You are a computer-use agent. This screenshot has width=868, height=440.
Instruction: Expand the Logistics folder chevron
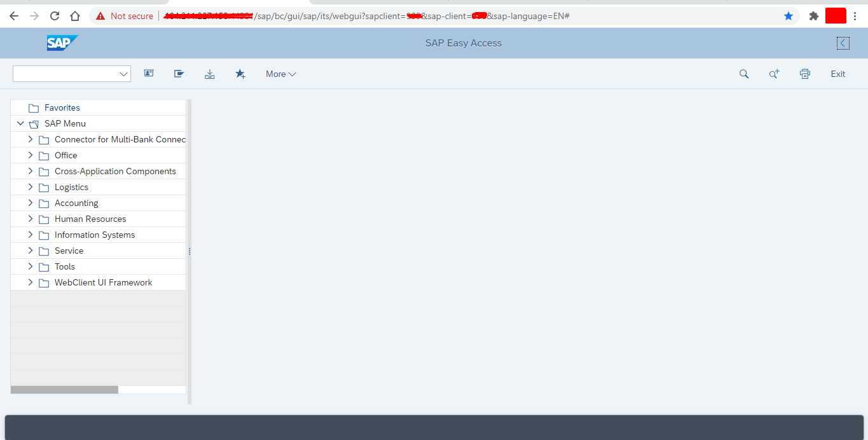pos(30,187)
